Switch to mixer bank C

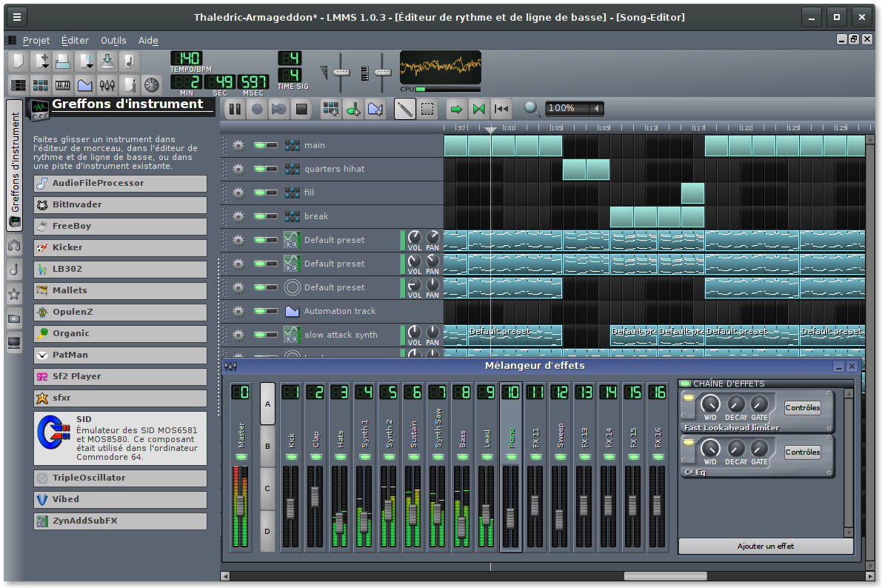pyautogui.click(x=268, y=489)
